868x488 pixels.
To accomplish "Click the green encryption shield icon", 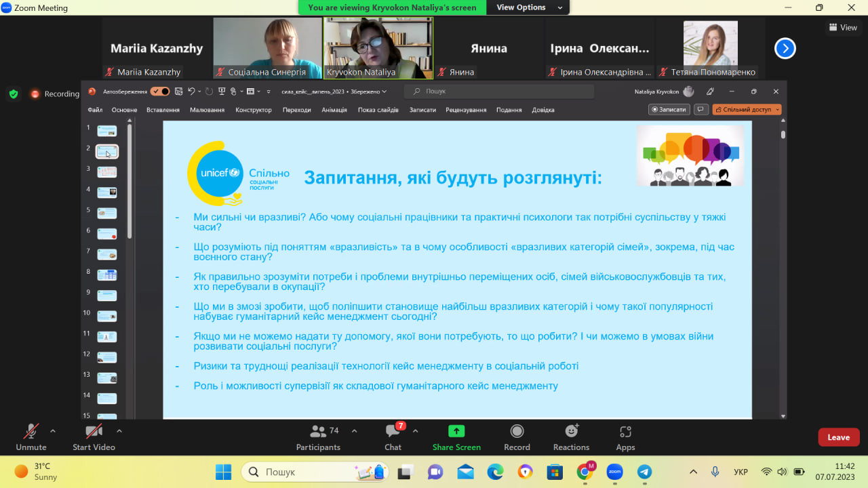I will [x=14, y=94].
